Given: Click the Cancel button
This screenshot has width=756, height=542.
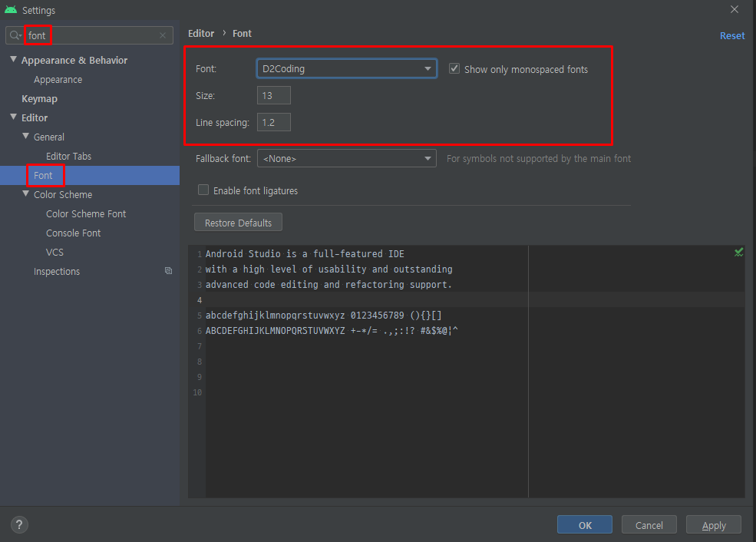Looking at the screenshot, I should point(649,524).
